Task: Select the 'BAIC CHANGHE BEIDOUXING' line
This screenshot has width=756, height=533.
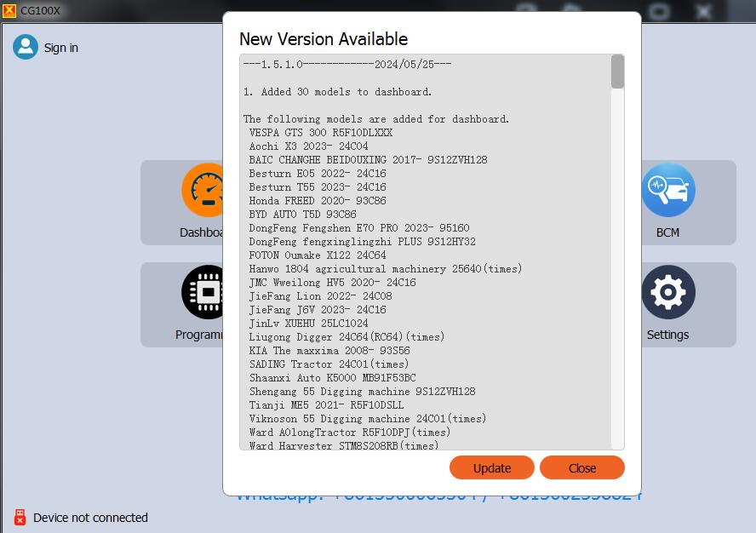Action: coord(368,160)
